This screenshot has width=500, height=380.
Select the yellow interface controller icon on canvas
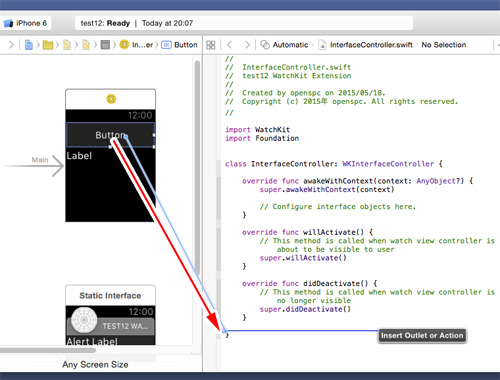pos(111,99)
